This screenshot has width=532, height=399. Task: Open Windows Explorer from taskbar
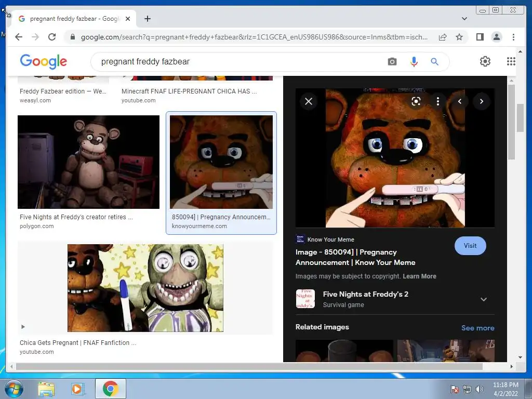click(x=46, y=389)
